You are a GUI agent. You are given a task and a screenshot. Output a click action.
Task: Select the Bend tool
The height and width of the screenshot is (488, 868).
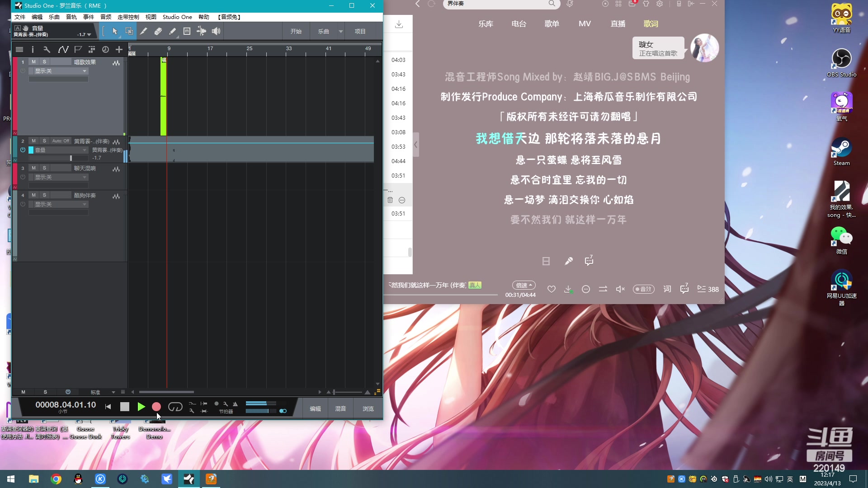click(202, 31)
